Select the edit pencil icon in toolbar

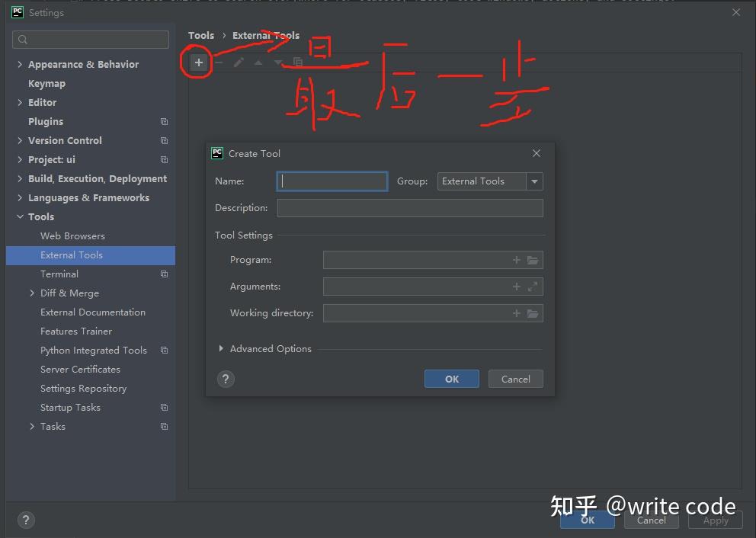239,63
